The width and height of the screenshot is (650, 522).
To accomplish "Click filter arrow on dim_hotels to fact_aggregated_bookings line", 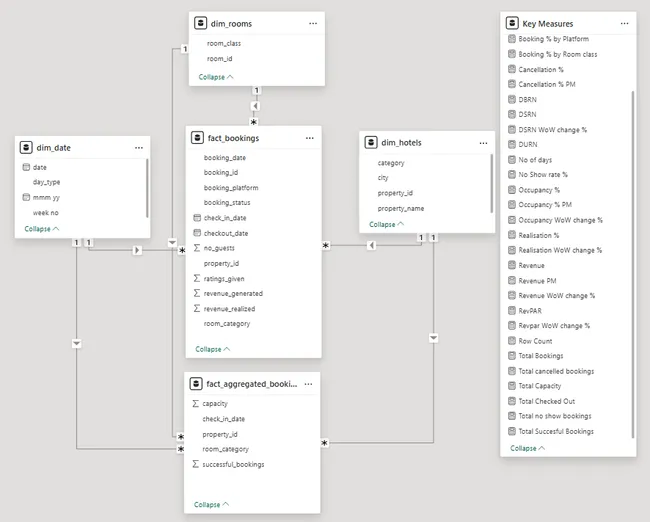I will [433, 338].
